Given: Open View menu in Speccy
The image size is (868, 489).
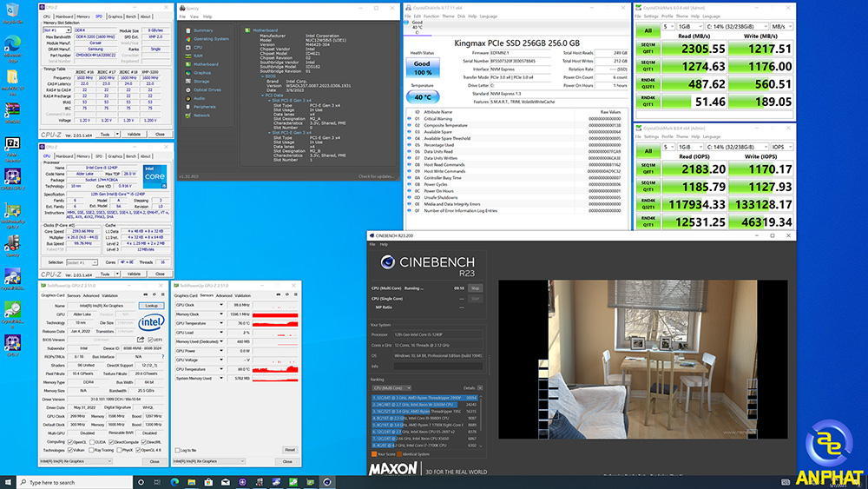Looking at the screenshot, I should click(x=194, y=17).
